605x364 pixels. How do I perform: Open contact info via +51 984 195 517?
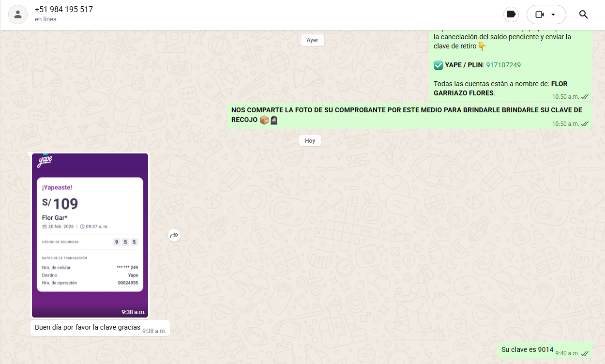(x=64, y=10)
